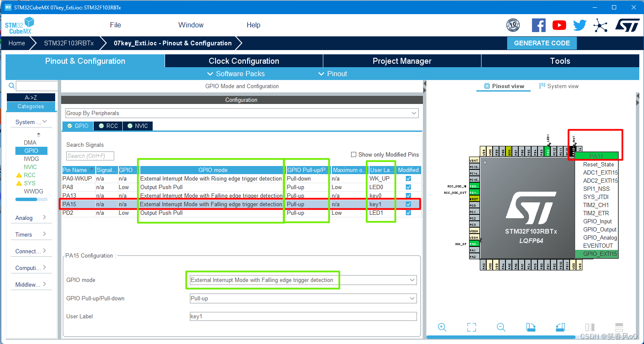Select the NVIC item in System Core
644x344 pixels.
(x=30, y=167)
